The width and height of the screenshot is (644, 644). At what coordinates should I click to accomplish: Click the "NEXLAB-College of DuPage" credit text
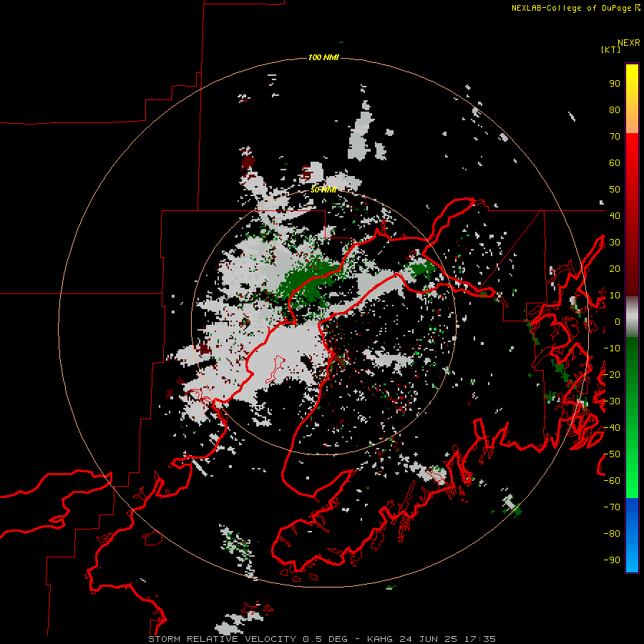click(572, 8)
